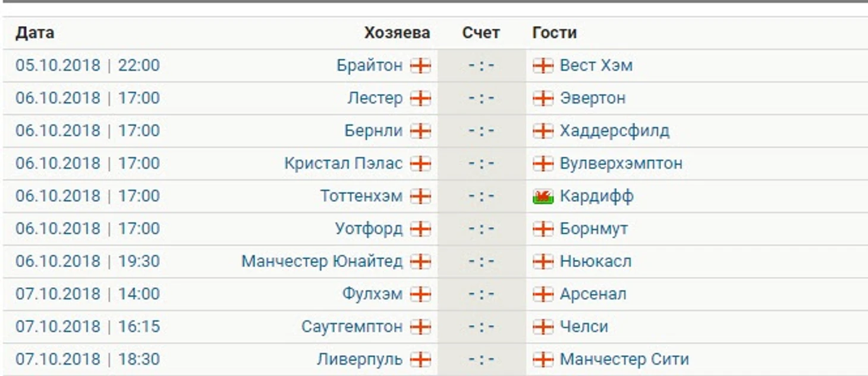Image resolution: width=868 pixels, height=376 pixels.
Task: Click the 05.10.2018 | 22:00 match date
Action: [88, 65]
